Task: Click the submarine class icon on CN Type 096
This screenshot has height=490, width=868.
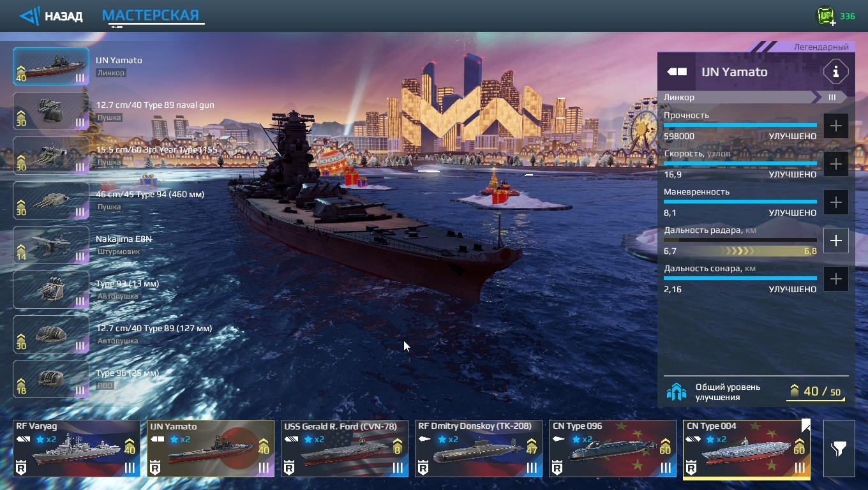Action: tap(560, 439)
